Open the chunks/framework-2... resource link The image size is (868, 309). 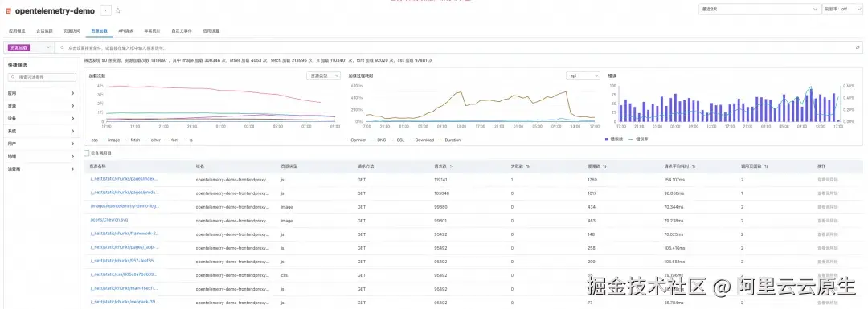click(x=124, y=234)
